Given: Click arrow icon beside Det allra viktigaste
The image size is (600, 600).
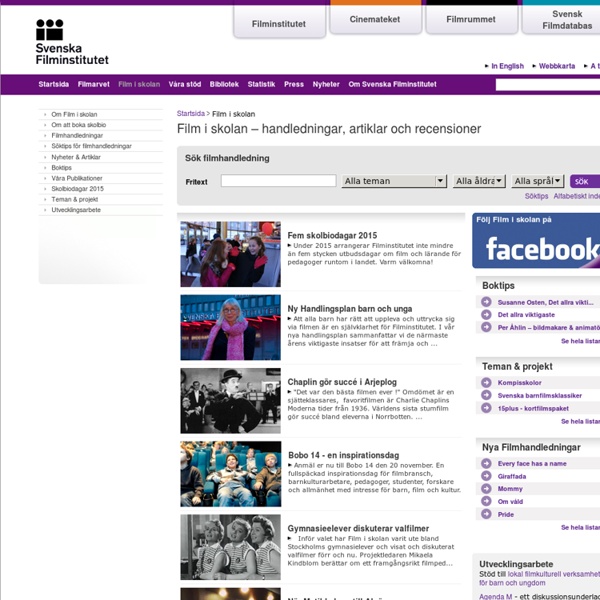Looking at the screenshot, I should [x=486, y=315].
